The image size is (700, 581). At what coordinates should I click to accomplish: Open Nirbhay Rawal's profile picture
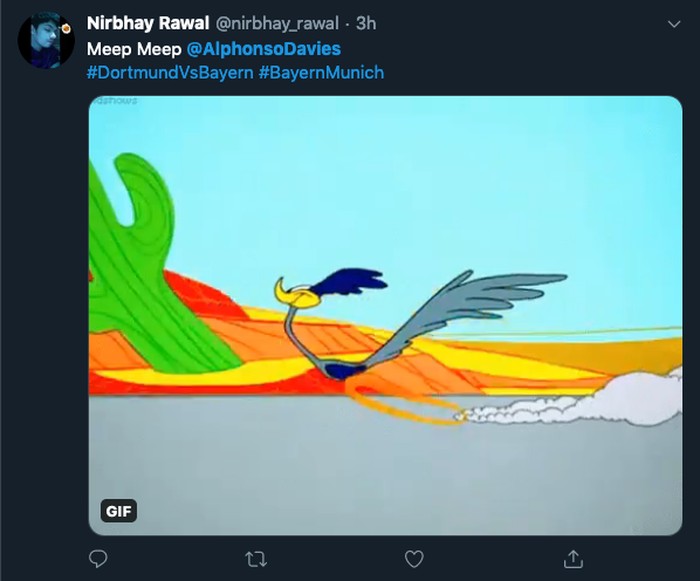pos(45,41)
